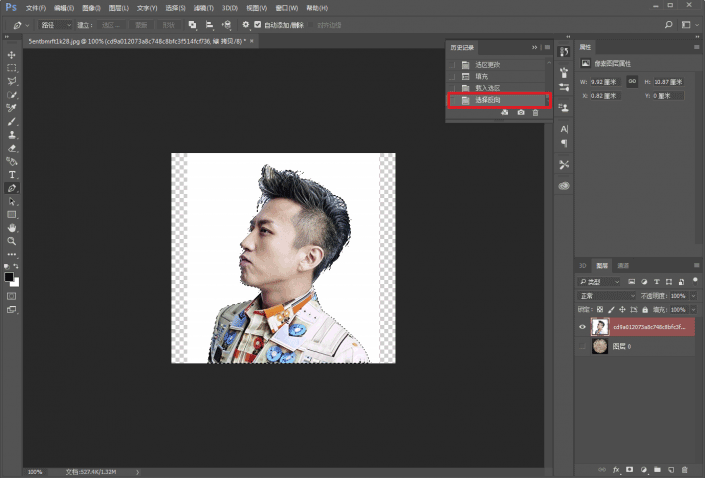Open Character panel 'A' dock icon
705x478 pixels.
(x=564, y=129)
